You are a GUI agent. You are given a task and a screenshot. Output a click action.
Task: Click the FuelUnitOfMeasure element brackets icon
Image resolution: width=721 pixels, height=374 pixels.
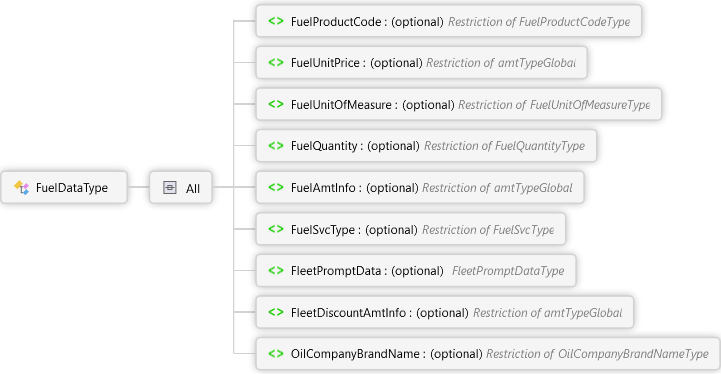(276, 104)
